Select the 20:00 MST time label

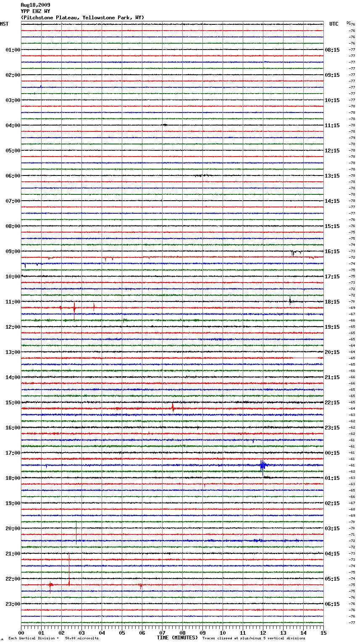coord(13,529)
